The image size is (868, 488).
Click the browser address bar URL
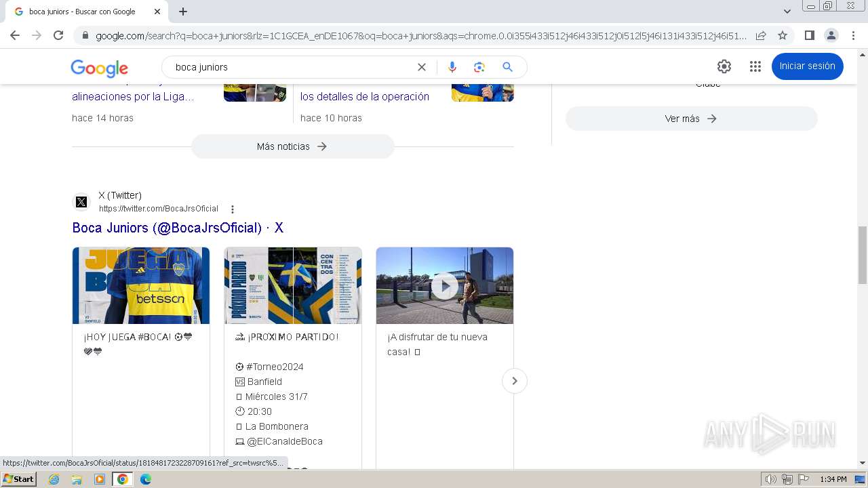click(x=420, y=36)
